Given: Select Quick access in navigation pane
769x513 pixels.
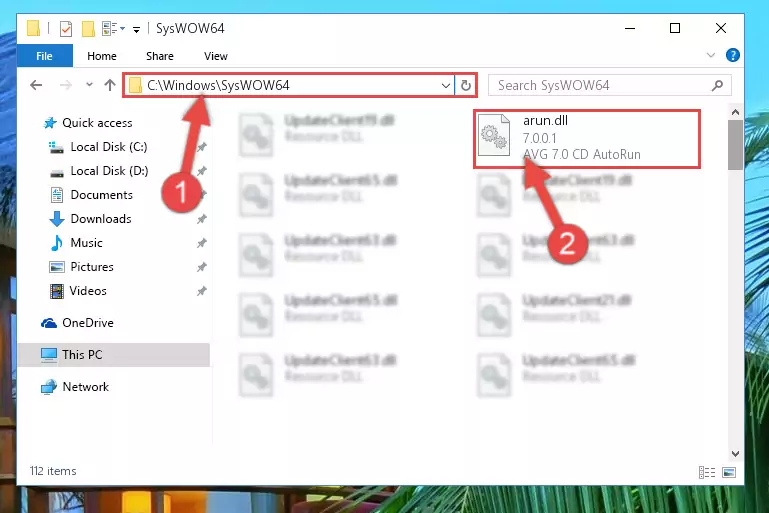Looking at the screenshot, I should 97,123.
